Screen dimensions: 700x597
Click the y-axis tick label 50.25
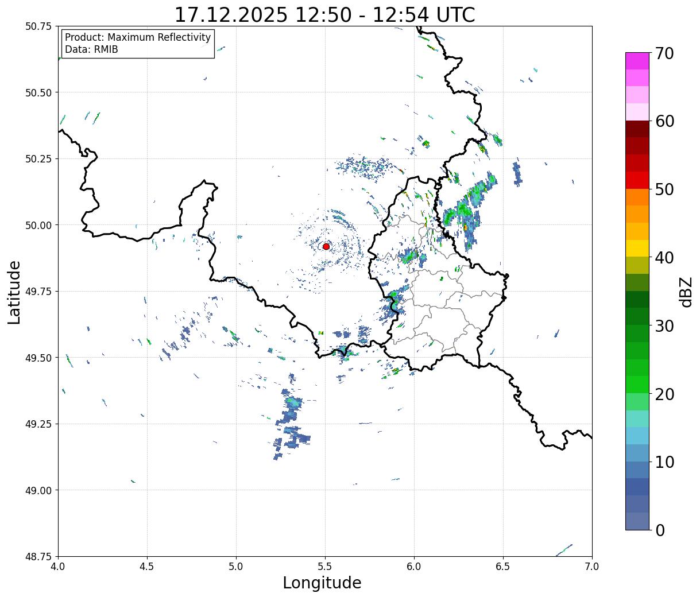[38, 159]
